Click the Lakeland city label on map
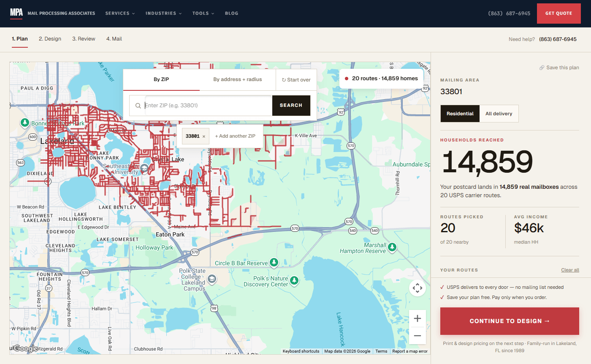 tap(57, 141)
